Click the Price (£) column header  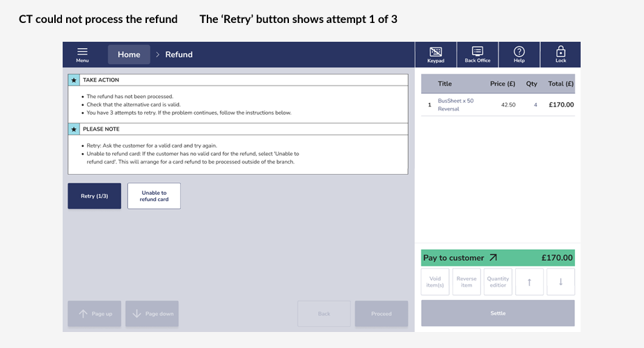coord(502,84)
